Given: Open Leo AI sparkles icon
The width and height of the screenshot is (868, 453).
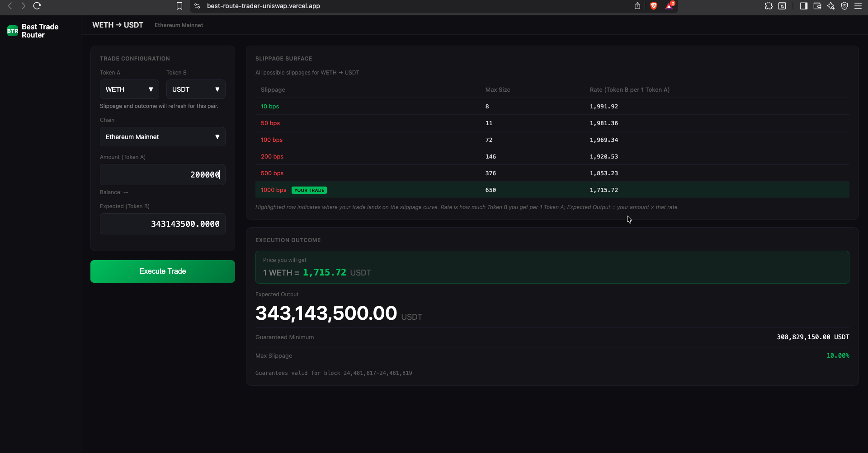Looking at the screenshot, I should pos(831,6).
